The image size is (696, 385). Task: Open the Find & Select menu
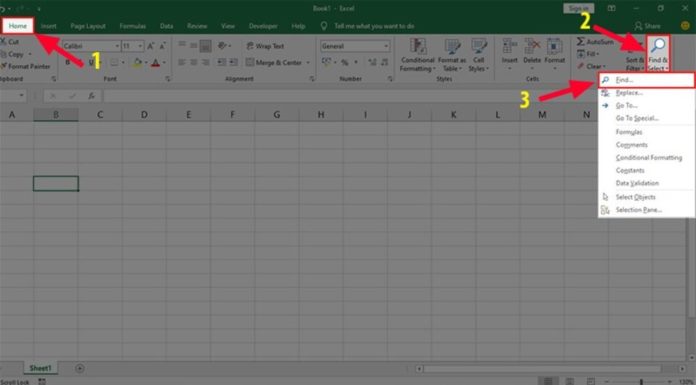pos(658,54)
